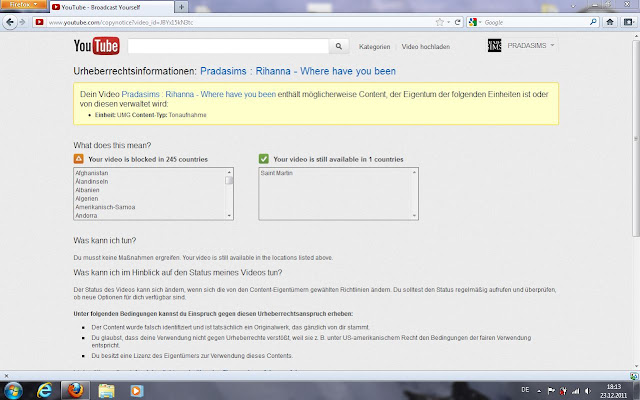Image resolution: width=640 pixels, height=400 pixels.
Task: Go to home page with home icon
Action: click(610, 22)
